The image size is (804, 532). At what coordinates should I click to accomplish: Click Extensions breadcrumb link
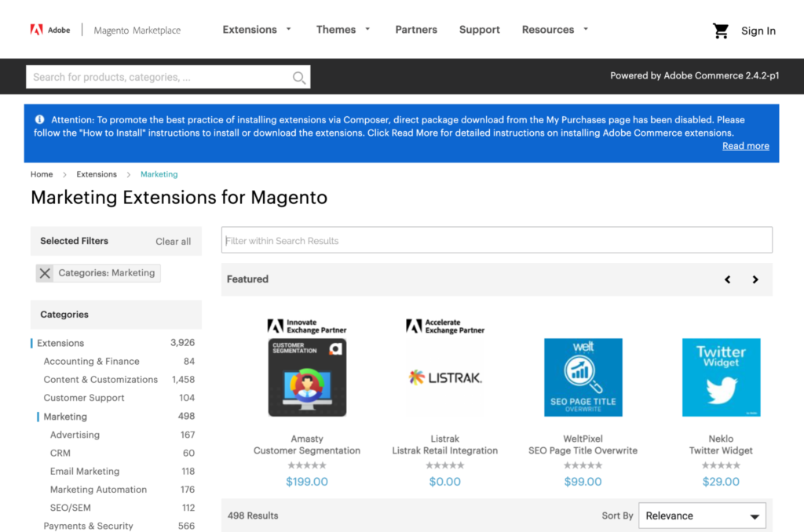[97, 174]
